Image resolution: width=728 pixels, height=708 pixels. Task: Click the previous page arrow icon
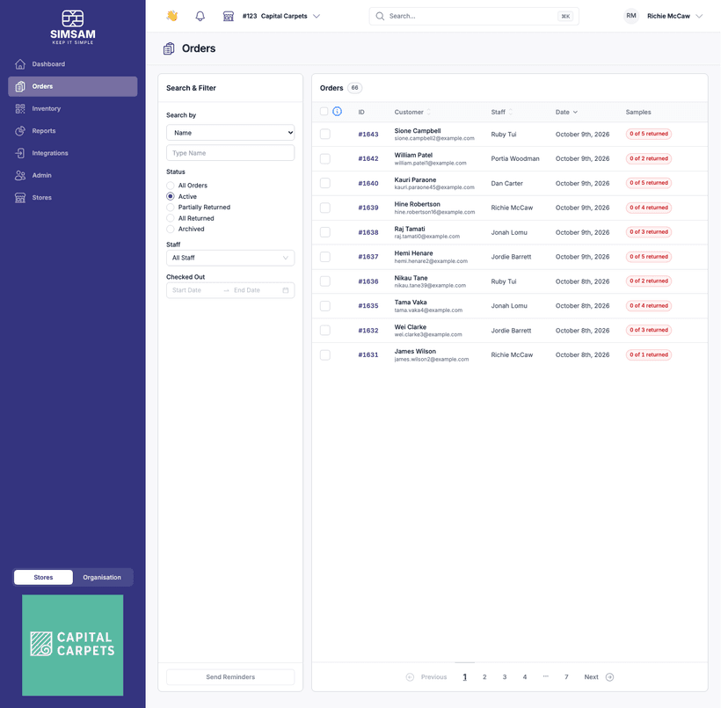click(410, 677)
